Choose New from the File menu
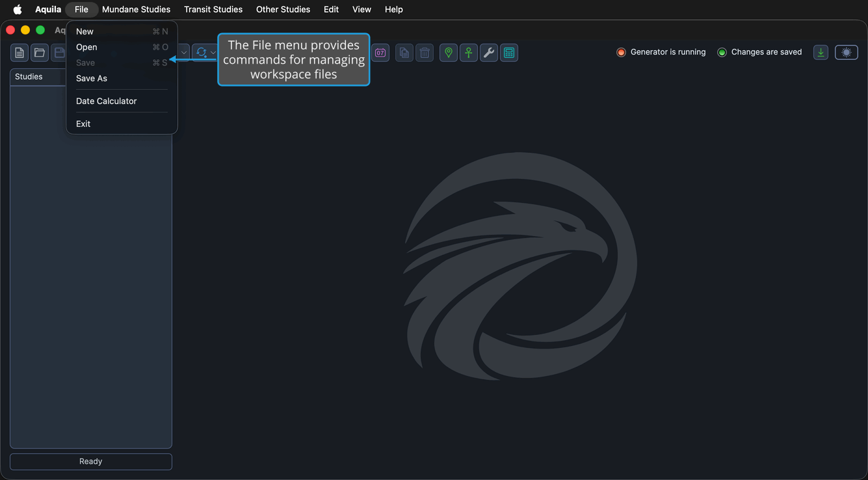Viewport: 868px width, 480px height. coord(122,31)
